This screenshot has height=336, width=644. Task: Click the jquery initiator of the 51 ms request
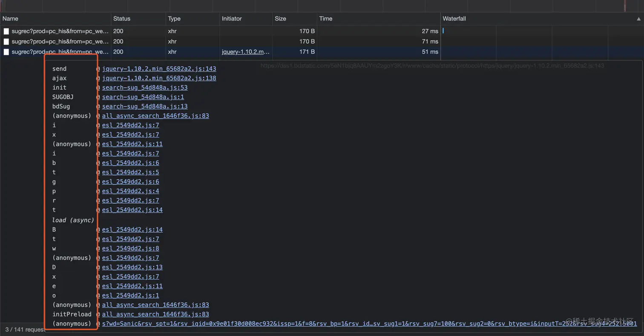point(246,52)
